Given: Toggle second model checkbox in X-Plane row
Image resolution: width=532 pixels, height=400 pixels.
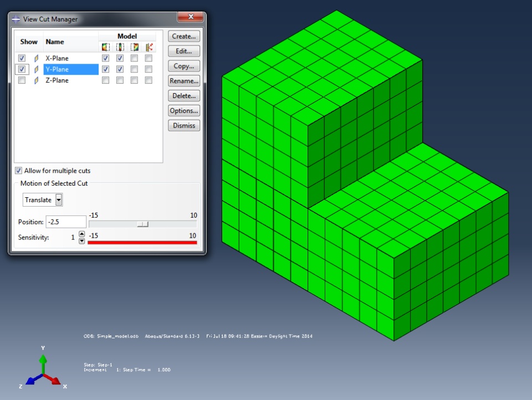Looking at the screenshot, I should 120,58.
